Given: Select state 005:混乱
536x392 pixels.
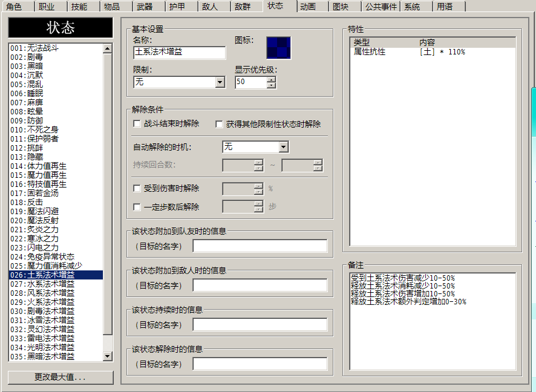Looking at the screenshot, I should coord(56,85).
